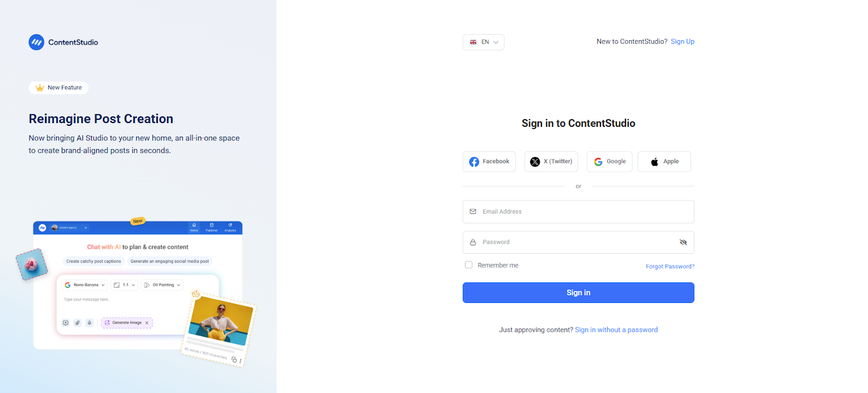Toggle password visibility with the eye icon

tap(683, 242)
